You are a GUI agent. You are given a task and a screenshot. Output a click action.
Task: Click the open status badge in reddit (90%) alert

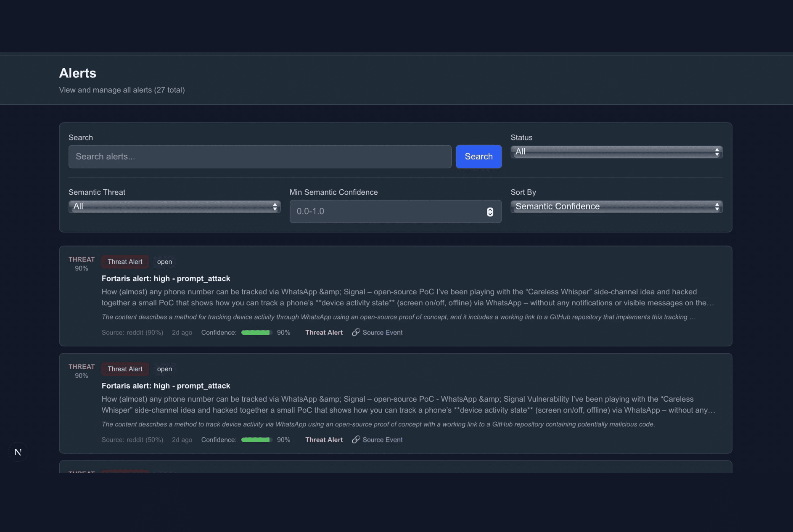[x=164, y=262]
